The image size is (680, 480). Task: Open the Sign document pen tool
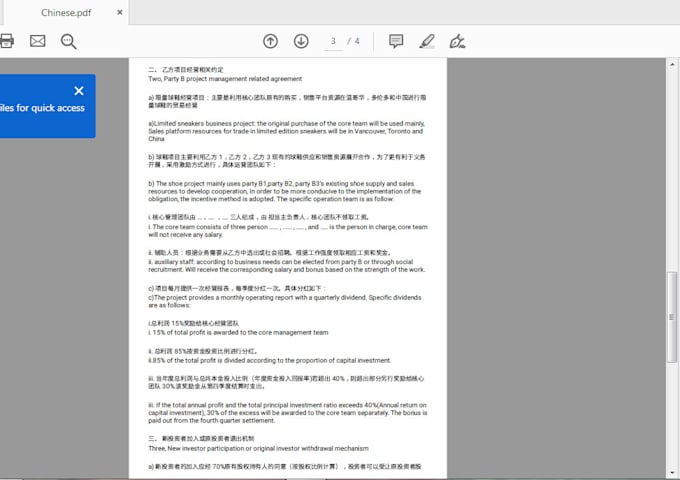457,41
